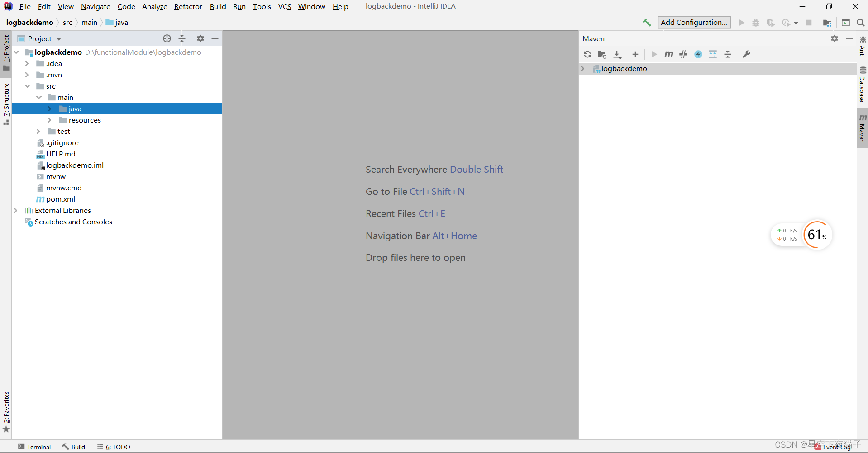868x453 pixels.
Task: Open the File menu
Action: [x=25, y=6]
